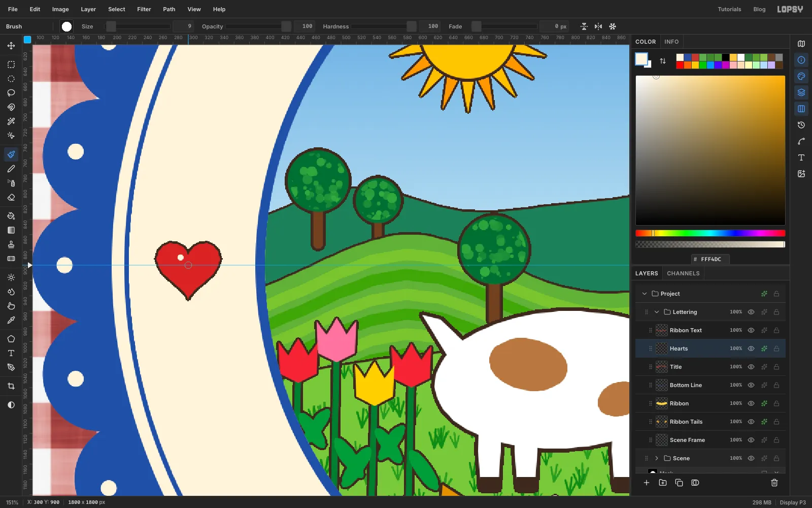The image size is (812, 508).
Task: Open the Layer menu
Action: 88,9
